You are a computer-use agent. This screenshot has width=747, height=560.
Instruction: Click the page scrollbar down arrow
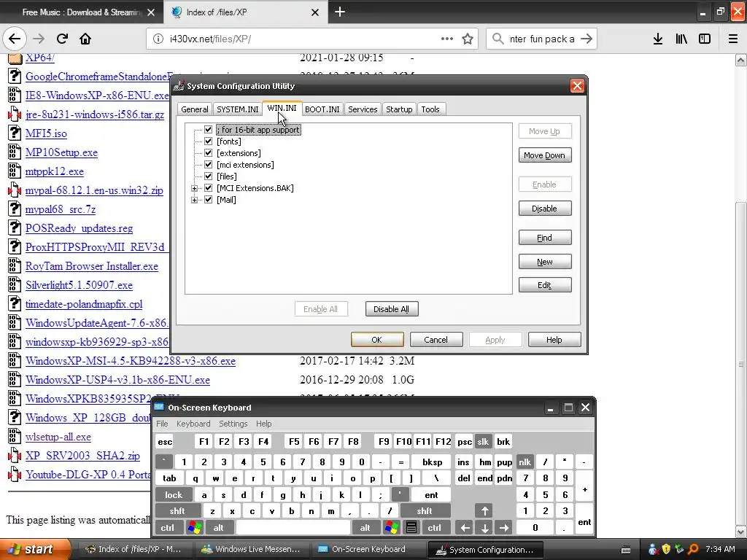pyautogui.click(x=740, y=532)
